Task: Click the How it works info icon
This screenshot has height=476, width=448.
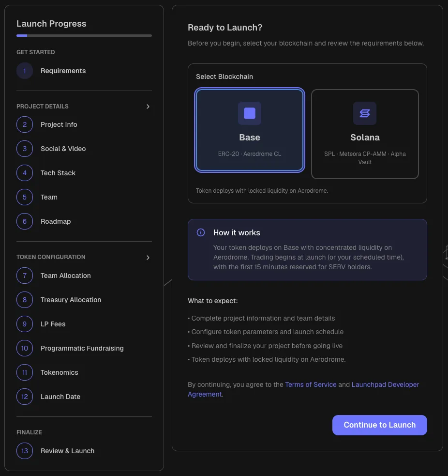Action: pyautogui.click(x=201, y=232)
